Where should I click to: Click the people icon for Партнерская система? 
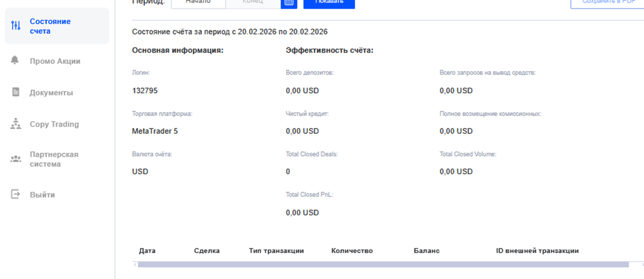tap(16, 159)
